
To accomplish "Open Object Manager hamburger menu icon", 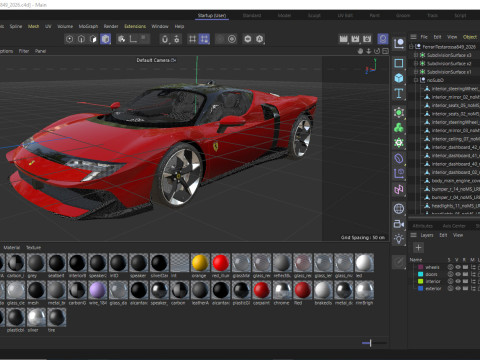I will [413, 37].
